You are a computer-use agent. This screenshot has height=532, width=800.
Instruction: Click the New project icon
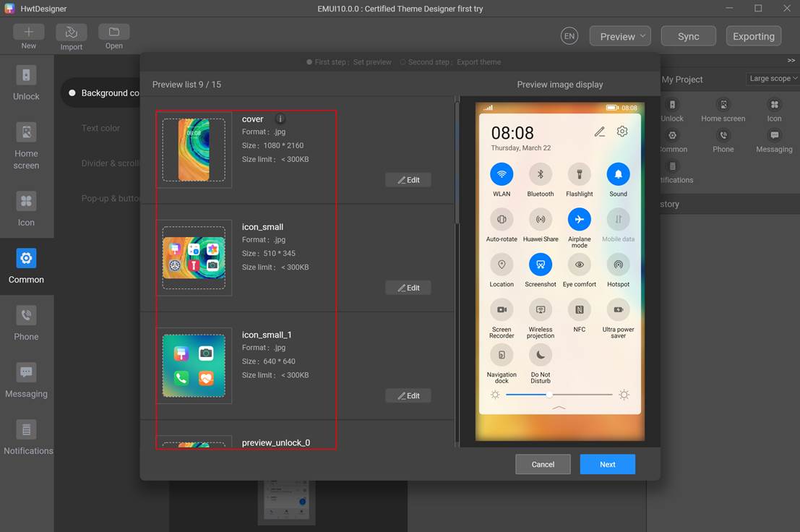tap(28, 33)
